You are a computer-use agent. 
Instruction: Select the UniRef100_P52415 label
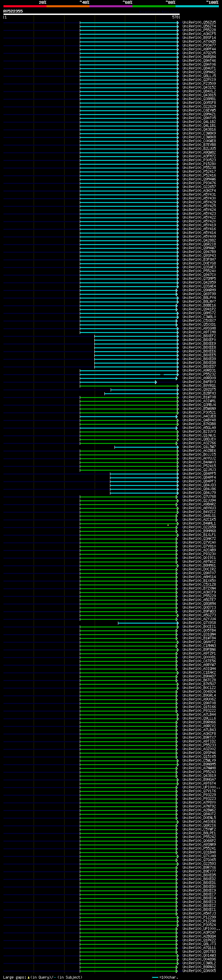click(199, 466)
